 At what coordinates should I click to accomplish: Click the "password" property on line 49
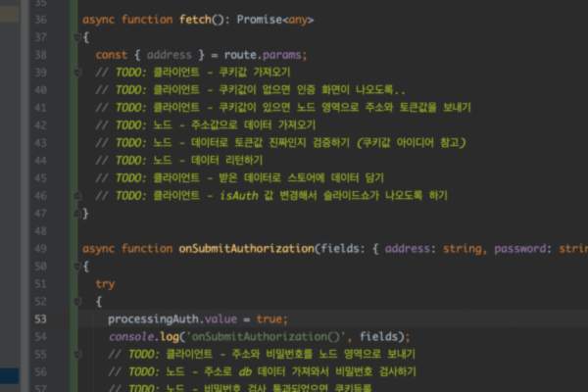point(519,249)
